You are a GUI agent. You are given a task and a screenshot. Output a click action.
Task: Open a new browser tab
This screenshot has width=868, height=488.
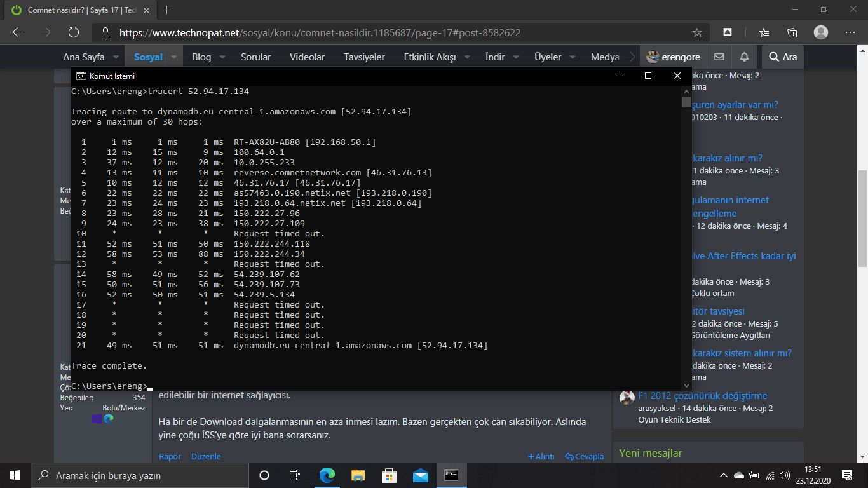[167, 10]
